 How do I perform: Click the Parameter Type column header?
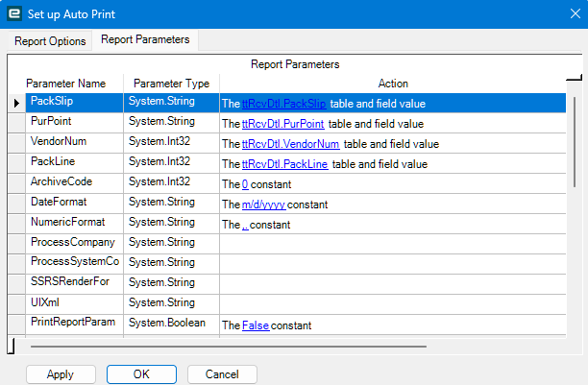tap(171, 84)
